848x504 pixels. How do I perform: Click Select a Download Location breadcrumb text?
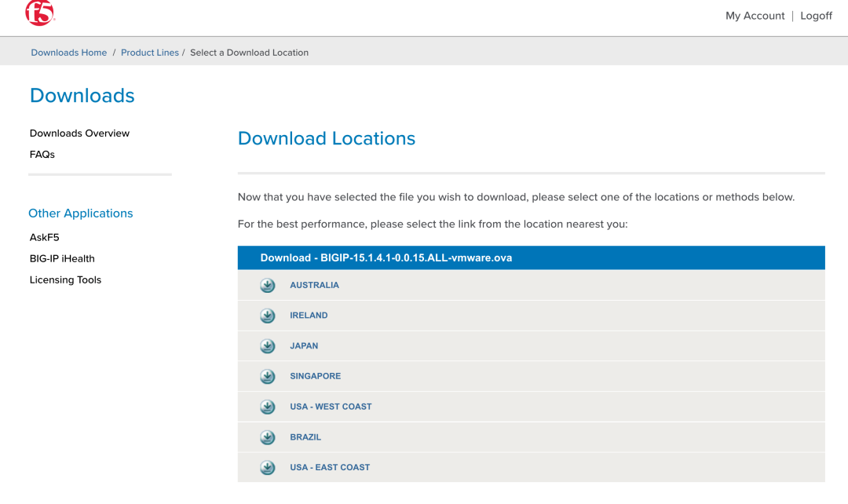(250, 53)
